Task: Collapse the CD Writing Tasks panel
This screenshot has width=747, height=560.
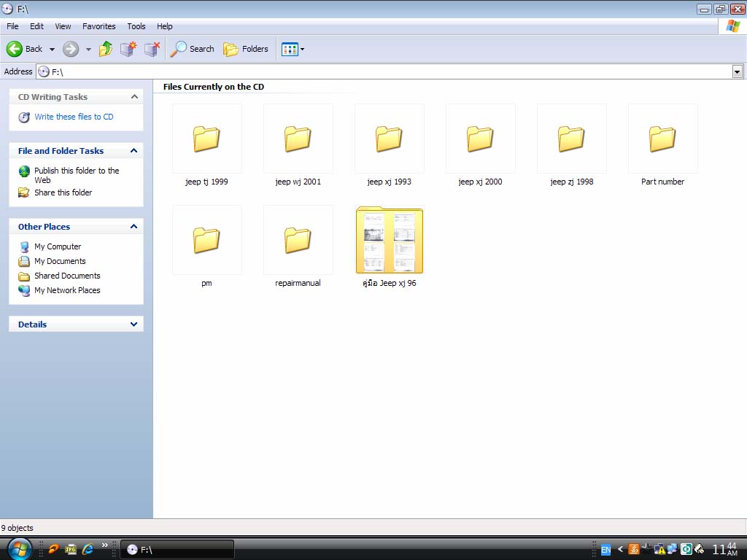Action: pyautogui.click(x=133, y=97)
